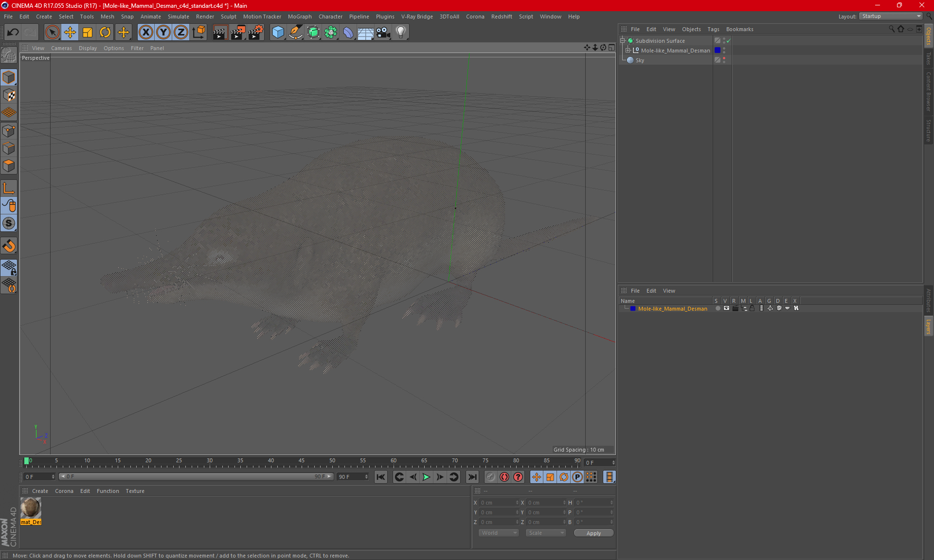Click Mole-like_Mammal_Desman blue layer swatch
This screenshot has height=560, width=934.
pos(717,50)
